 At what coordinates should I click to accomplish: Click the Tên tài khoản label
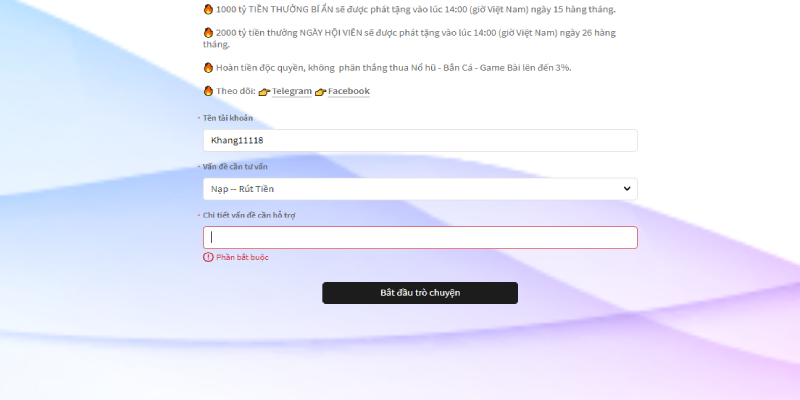(228, 118)
